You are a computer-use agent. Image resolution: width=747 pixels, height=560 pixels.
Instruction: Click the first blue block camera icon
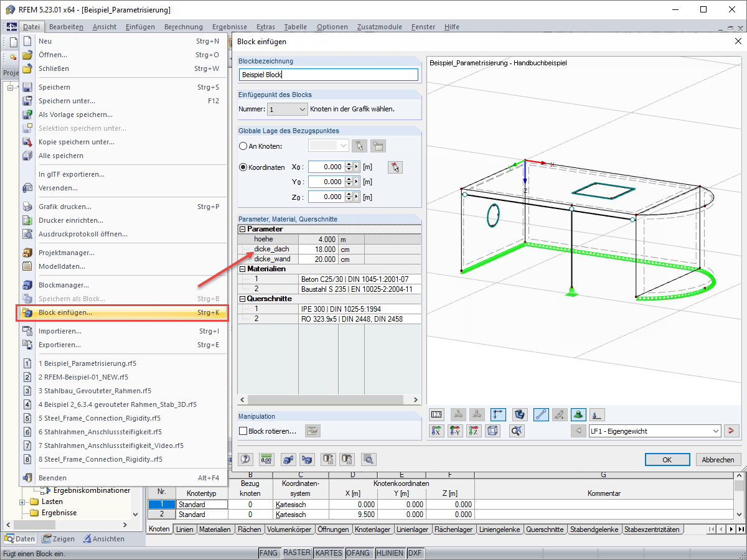point(287,460)
